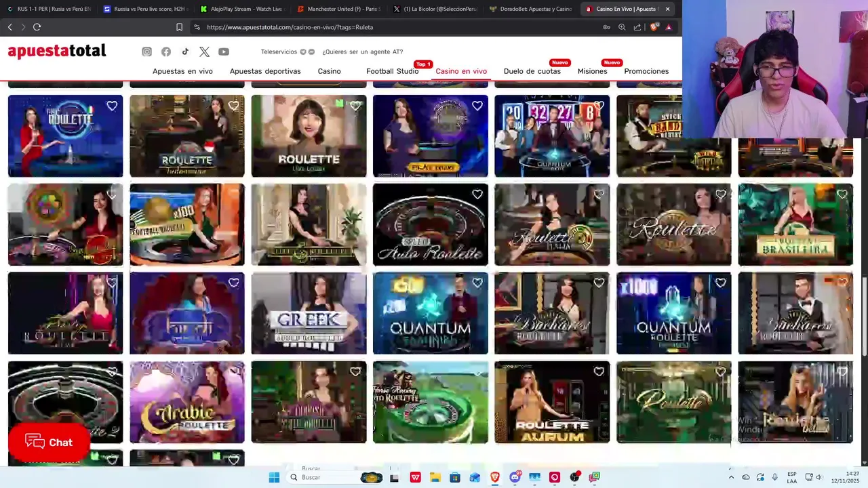Bookmark this page using the bookmark icon
Image resolution: width=868 pixels, height=488 pixels.
tap(179, 27)
